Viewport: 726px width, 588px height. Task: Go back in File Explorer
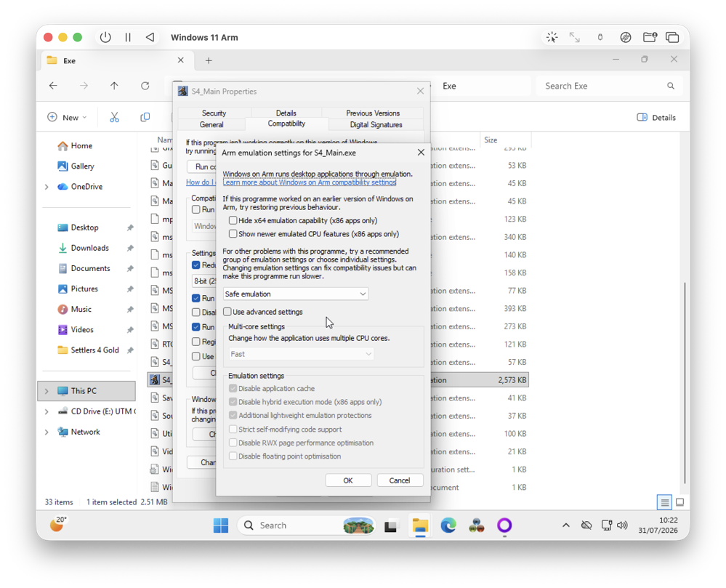(53, 86)
